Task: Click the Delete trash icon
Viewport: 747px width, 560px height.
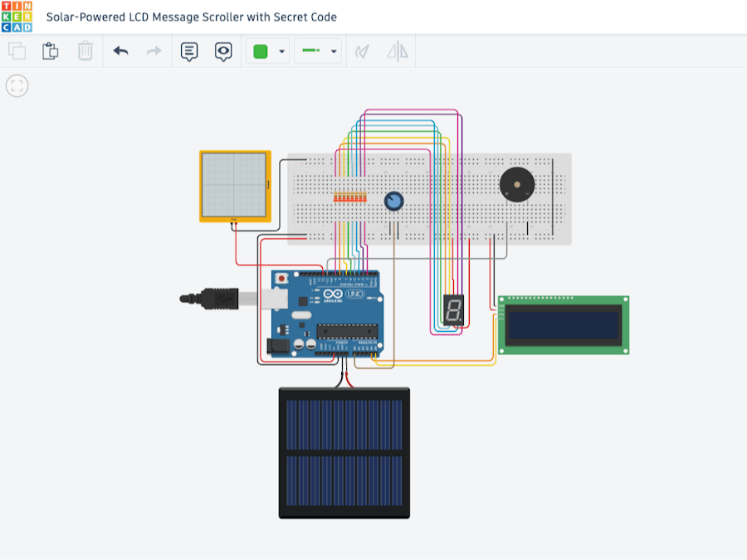Action: 85,51
